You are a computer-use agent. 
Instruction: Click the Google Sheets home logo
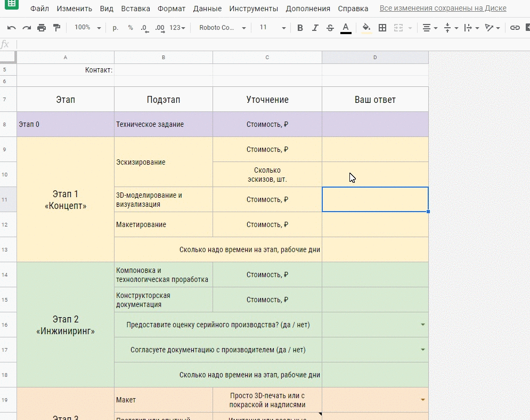(x=12, y=4)
